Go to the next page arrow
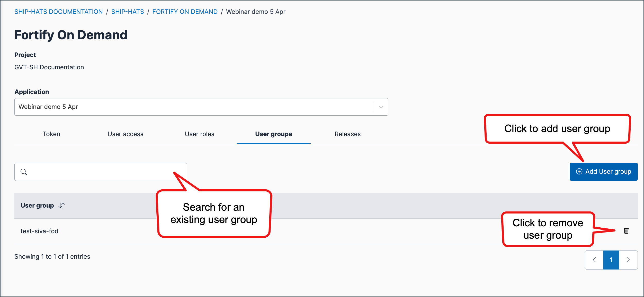644x297 pixels. [x=628, y=260]
